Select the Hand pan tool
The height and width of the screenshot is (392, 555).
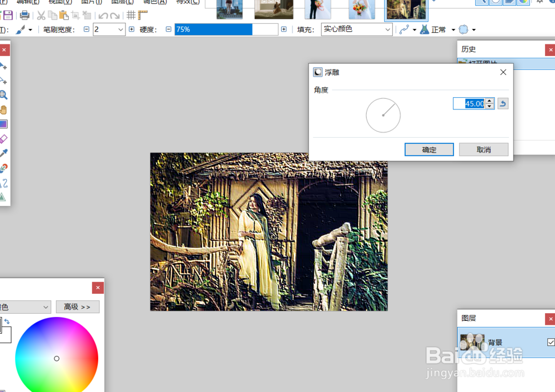[4, 109]
